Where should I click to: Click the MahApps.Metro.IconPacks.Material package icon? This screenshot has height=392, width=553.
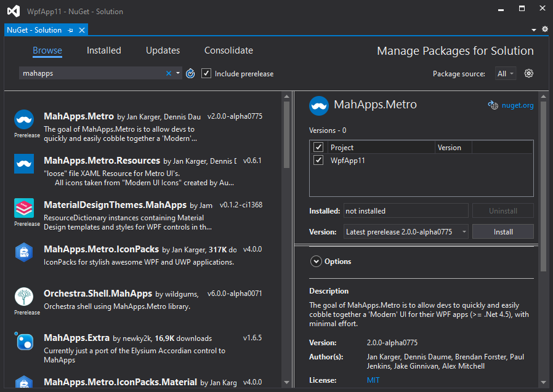point(24,383)
